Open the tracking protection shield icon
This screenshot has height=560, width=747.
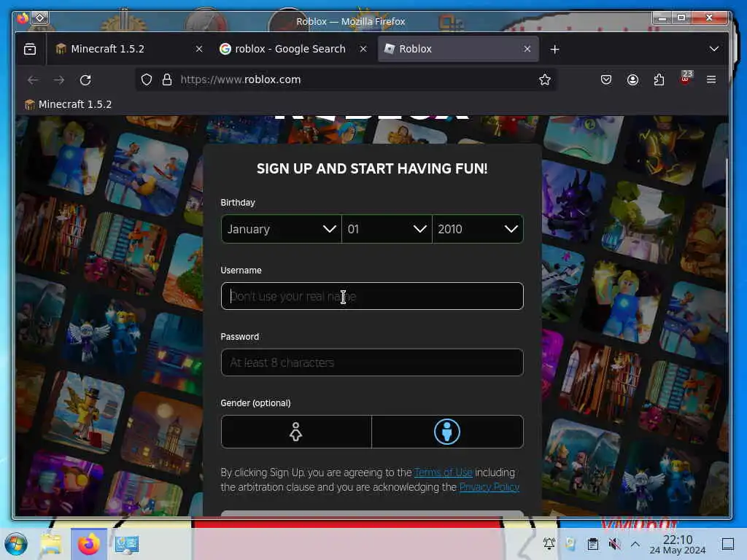coord(147,79)
